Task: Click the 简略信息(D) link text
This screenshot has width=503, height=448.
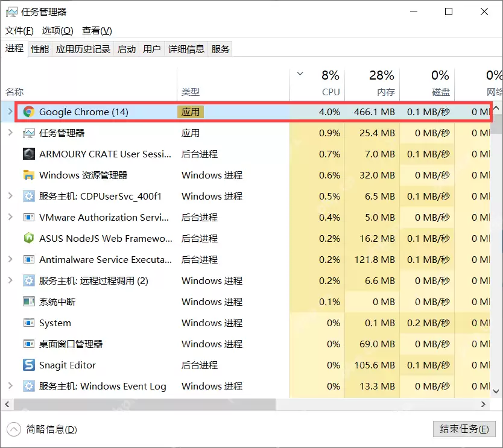Action: [x=51, y=429]
